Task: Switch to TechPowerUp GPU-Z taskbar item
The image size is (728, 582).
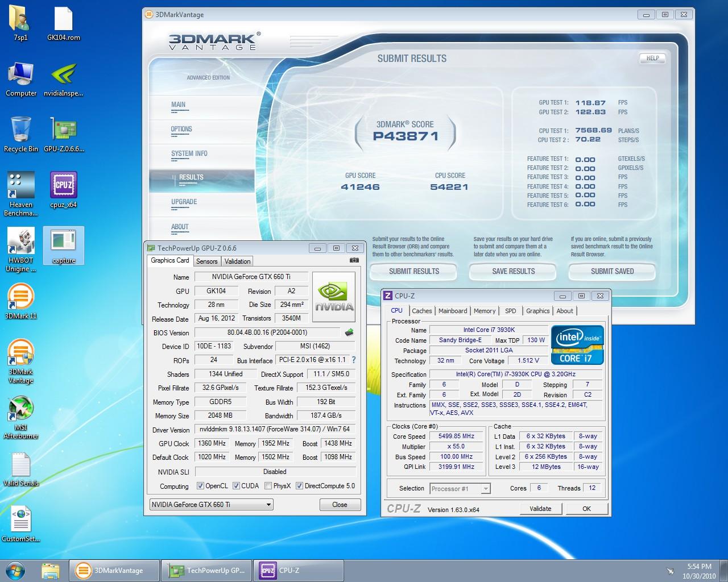Action: [x=207, y=571]
